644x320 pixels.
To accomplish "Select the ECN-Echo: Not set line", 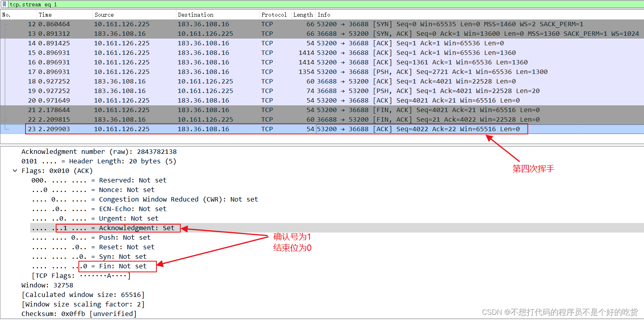I will click(x=99, y=209).
